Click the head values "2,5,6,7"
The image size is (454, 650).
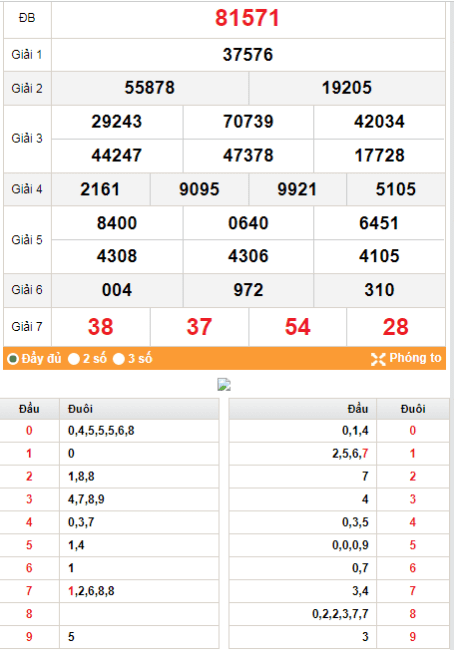coord(350,454)
